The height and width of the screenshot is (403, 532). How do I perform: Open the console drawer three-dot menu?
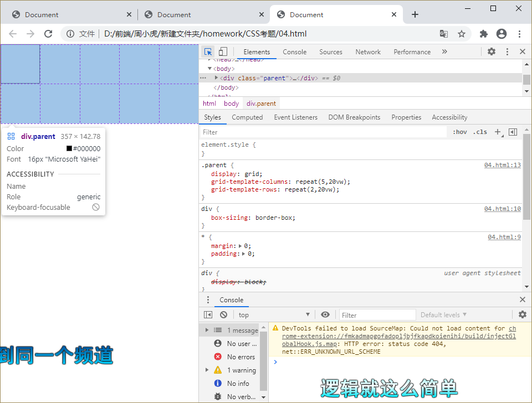[208, 300]
